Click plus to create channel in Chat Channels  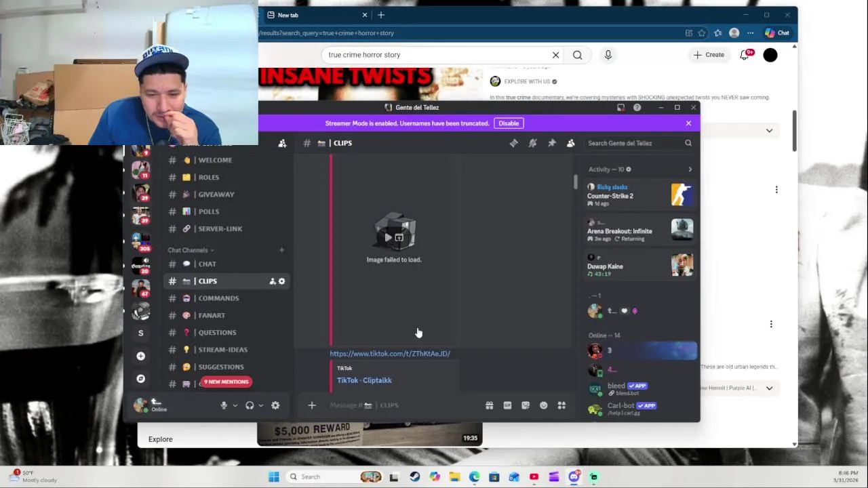click(281, 250)
